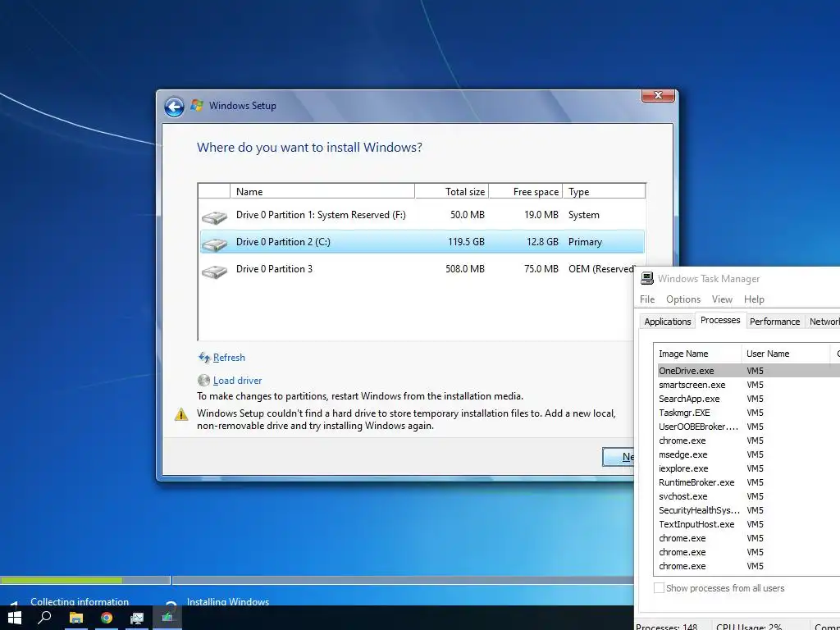Close the Windows Setup dialog
Viewport: 840px width, 630px height.
tap(659, 95)
